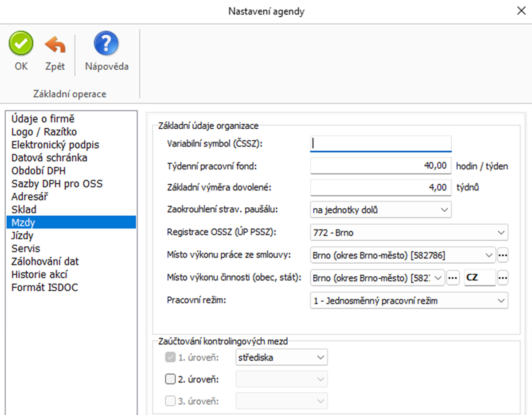
Task: Click ellipsis button next to Místo výkonu práce
Action: [503, 255]
